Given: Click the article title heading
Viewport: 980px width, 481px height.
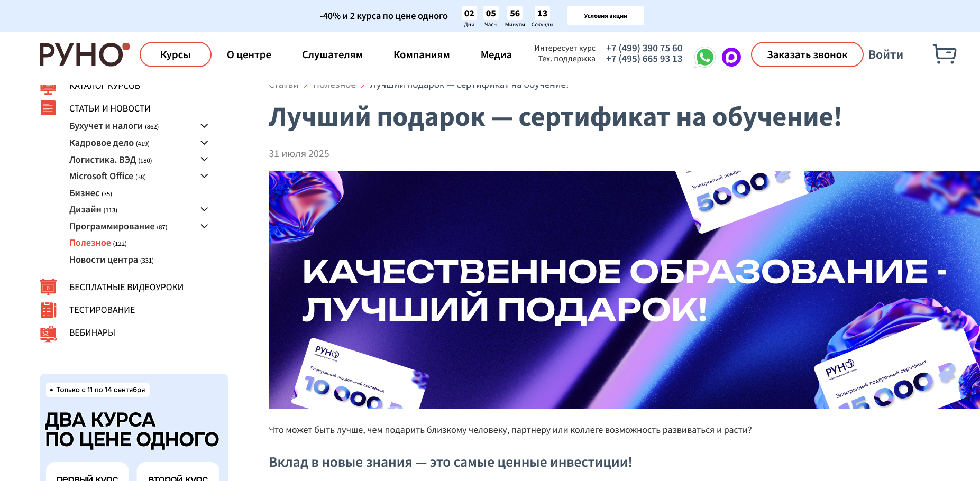Looking at the screenshot, I should click(555, 117).
